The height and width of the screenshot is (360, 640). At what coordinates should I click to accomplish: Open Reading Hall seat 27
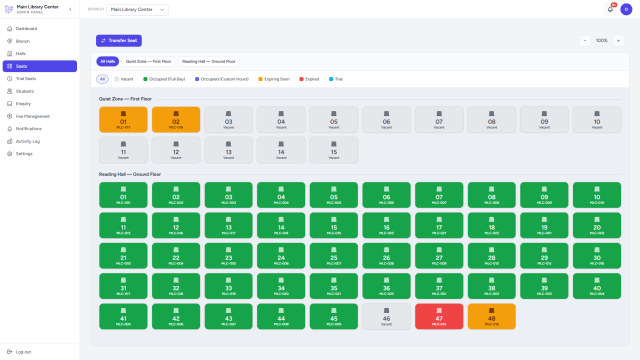point(439,256)
